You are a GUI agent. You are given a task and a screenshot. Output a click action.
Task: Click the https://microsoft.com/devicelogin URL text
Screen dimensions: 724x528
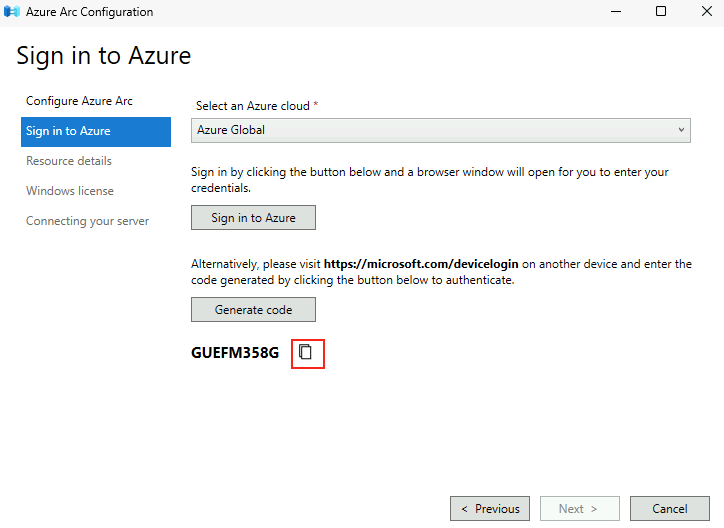[421, 264]
